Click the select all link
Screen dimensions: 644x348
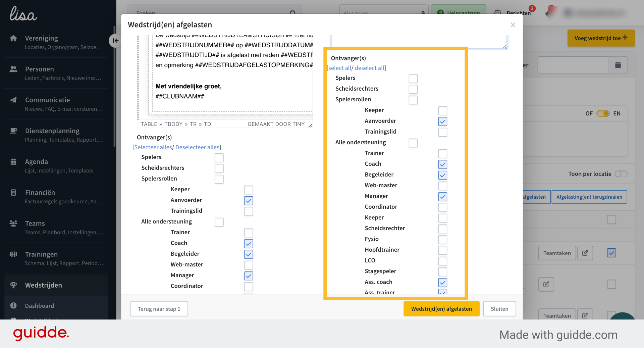click(339, 68)
